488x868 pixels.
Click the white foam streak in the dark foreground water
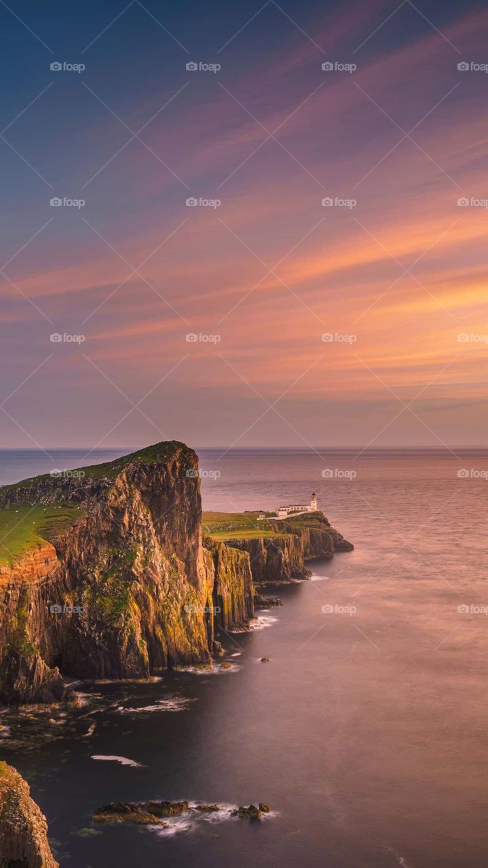click(117, 760)
